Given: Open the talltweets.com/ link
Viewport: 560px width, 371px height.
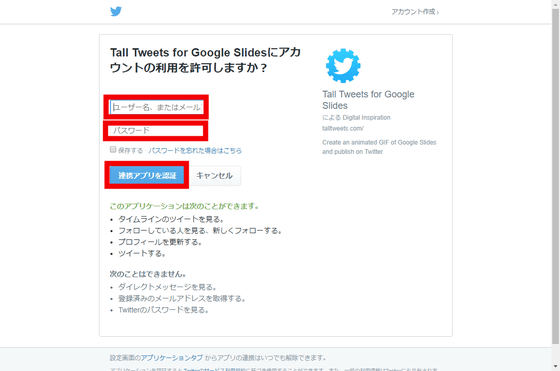Looking at the screenshot, I should point(343,128).
